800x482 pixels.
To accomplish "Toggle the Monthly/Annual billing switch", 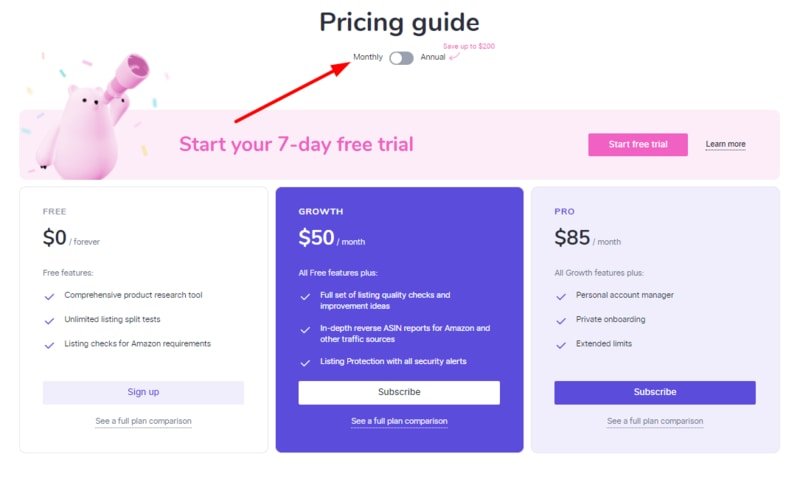I will pyautogui.click(x=401, y=58).
